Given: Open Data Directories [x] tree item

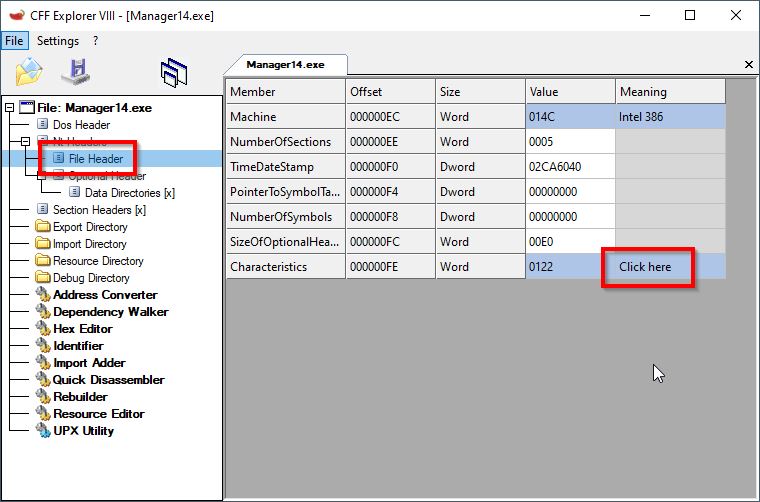Looking at the screenshot, I should click(130, 192).
